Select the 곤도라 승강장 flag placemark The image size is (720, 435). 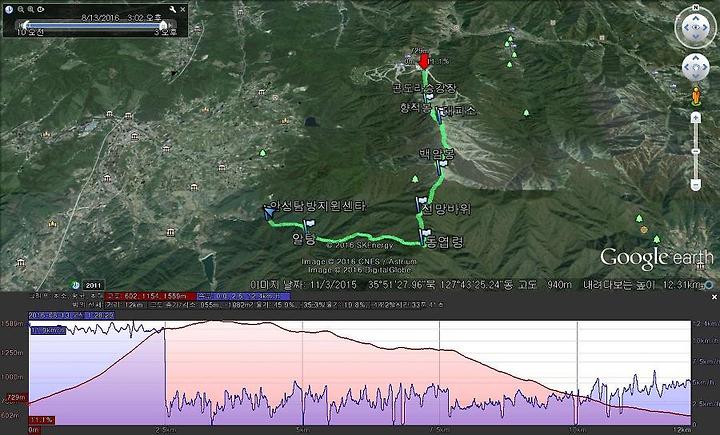(429, 97)
